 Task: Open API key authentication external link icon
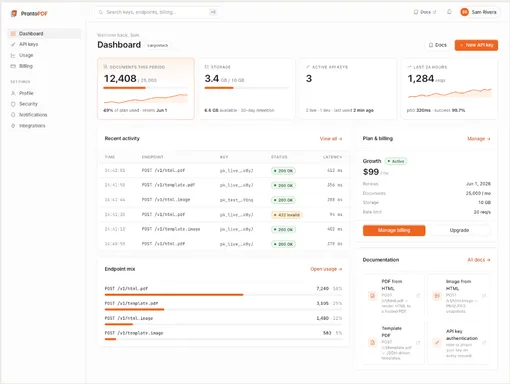(484, 342)
